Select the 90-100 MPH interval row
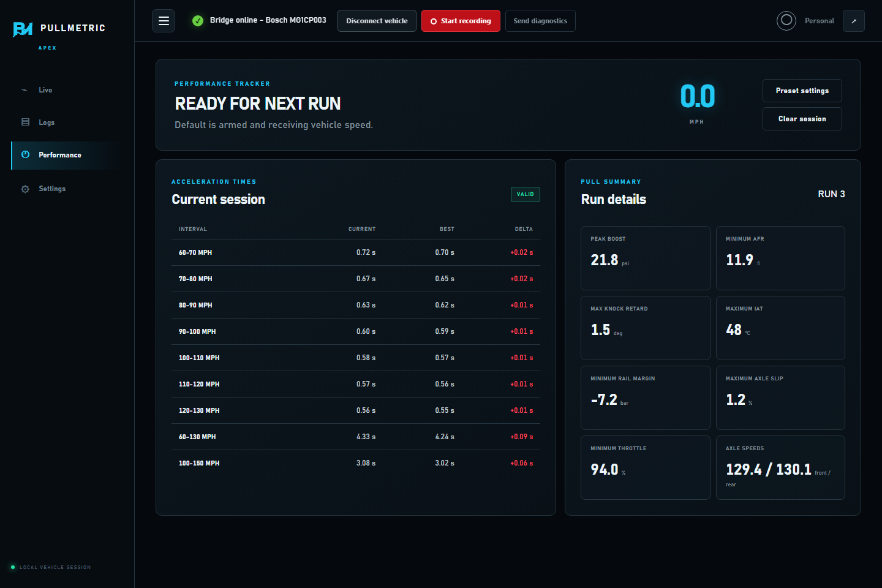 [x=356, y=331]
